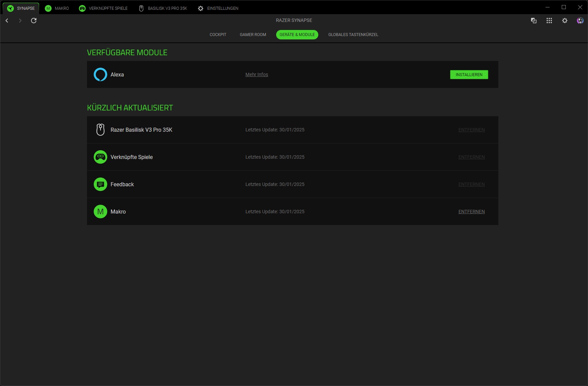Image resolution: width=588 pixels, height=386 pixels.
Task: Open Globales Tastenkürzel section
Action: (x=353, y=35)
